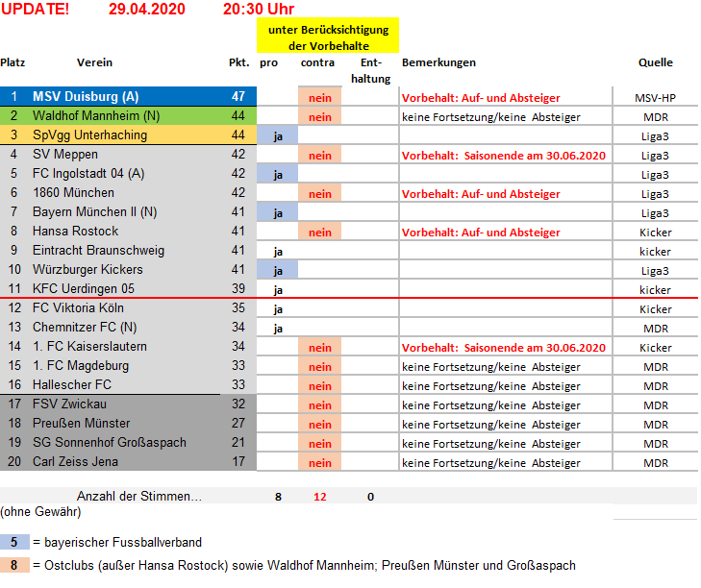Viewport: 701px width, 588px height.
Task: Click the 'Verein' column header
Action: pyautogui.click(x=95, y=62)
